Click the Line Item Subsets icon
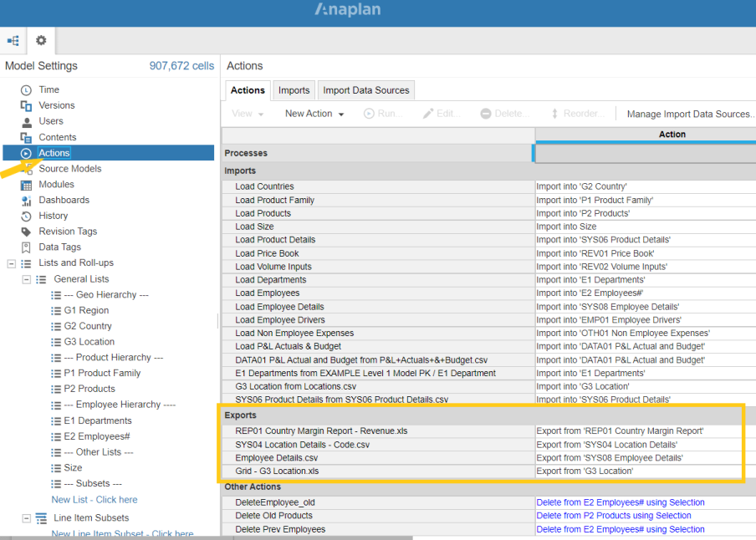The height and width of the screenshot is (540, 756). coord(42,518)
